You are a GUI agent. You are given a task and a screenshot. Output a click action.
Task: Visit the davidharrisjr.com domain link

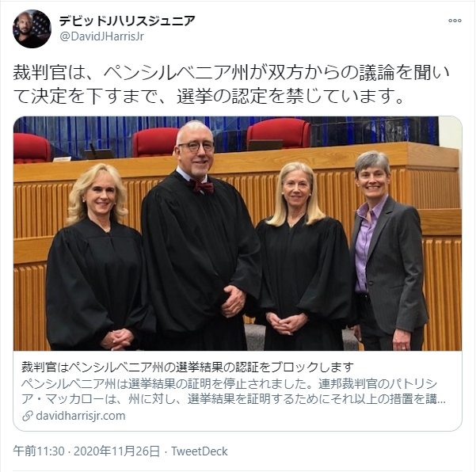point(81,416)
